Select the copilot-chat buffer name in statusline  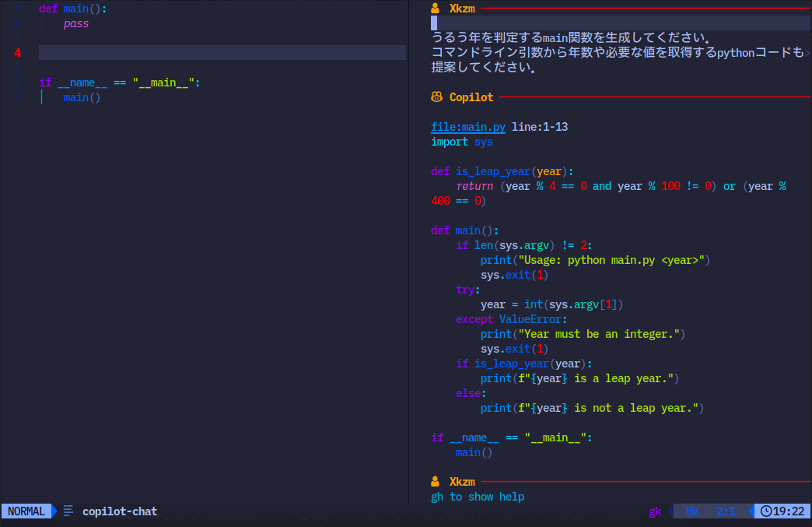pyautogui.click(x=120, y=511)
